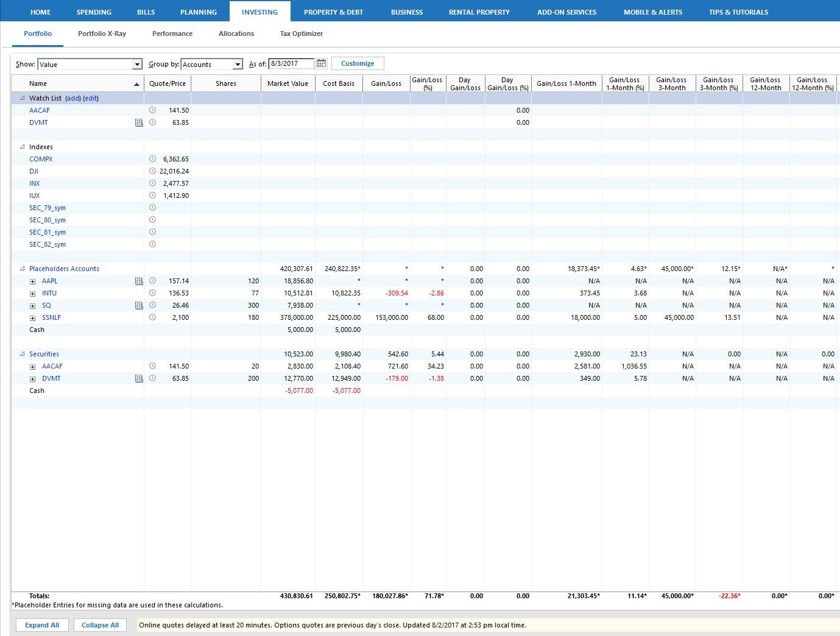Open the As of date calendar picker
The width and height of the screenshot is (840, 636).
321,64
